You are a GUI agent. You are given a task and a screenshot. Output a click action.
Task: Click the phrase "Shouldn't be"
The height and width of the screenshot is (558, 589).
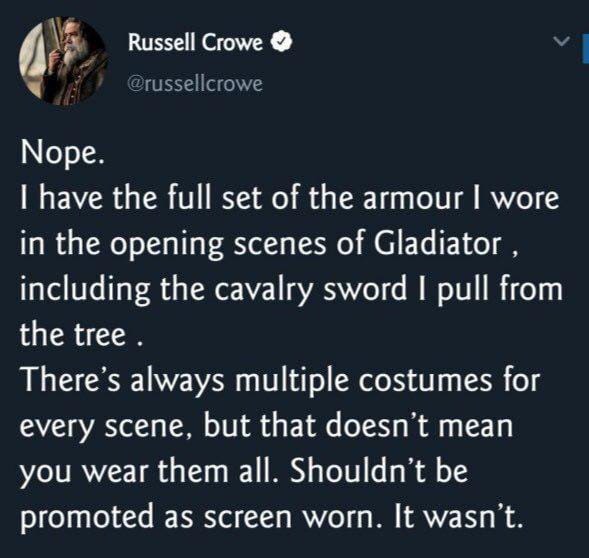pyautogui.click(x=379, y=470)
